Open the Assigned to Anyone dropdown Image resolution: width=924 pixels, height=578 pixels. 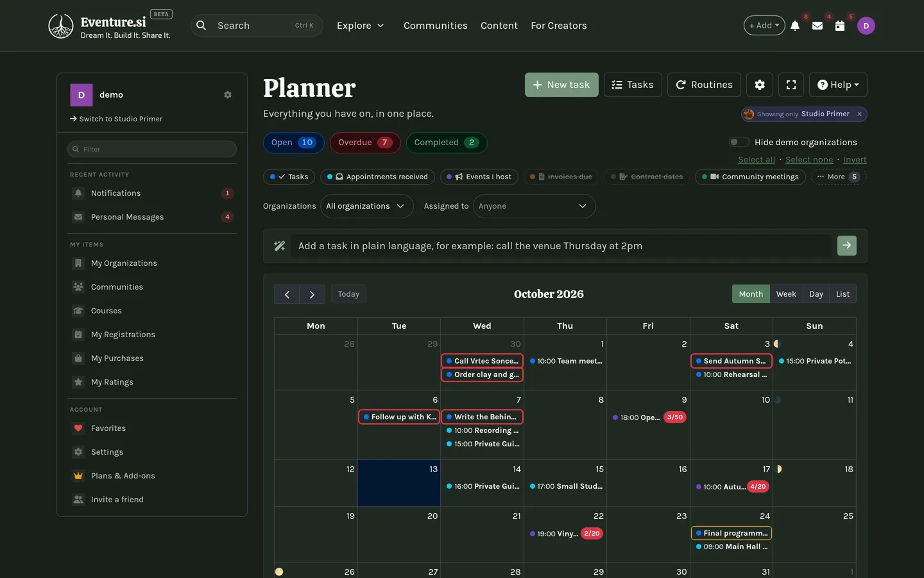[x=534, y=206]
